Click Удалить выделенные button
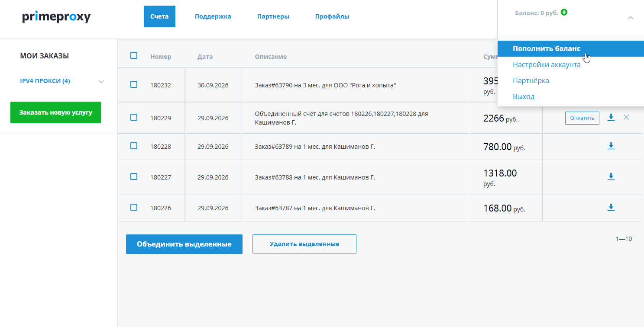The height and width of the screenshot is (327, 644). click(304, 244)
